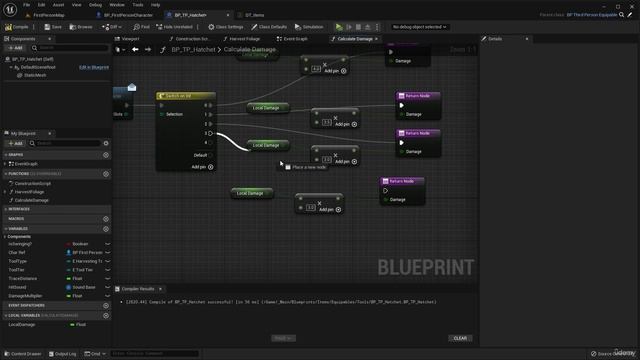Collapse the Local Variables section
This screenshot has height=360, width=640.
tap(6, 316)
